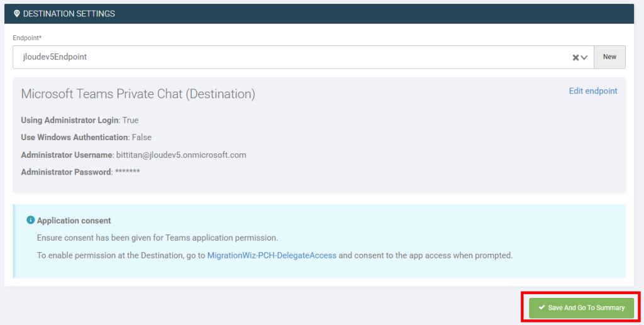Create a New endpoint
644x325 pixels.
609,57
